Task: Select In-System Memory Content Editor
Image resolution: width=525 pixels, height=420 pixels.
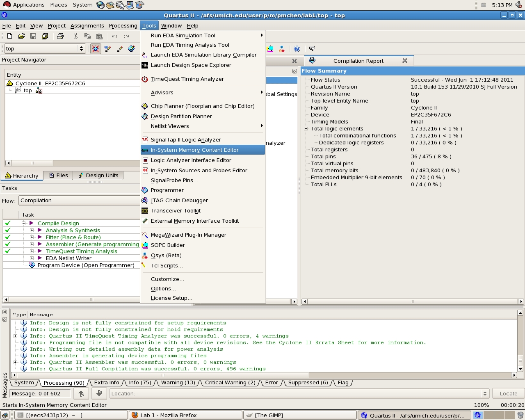Action: pyautogui.click(x=203, y=150)
